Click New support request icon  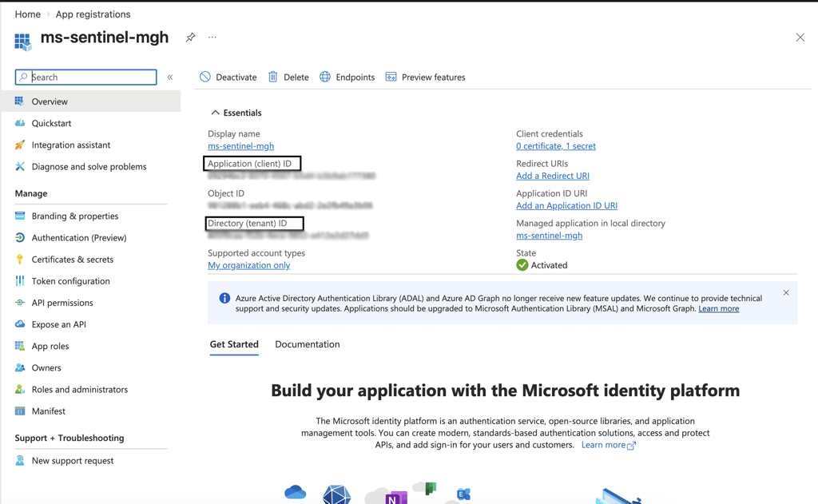(x=20, y=461)
